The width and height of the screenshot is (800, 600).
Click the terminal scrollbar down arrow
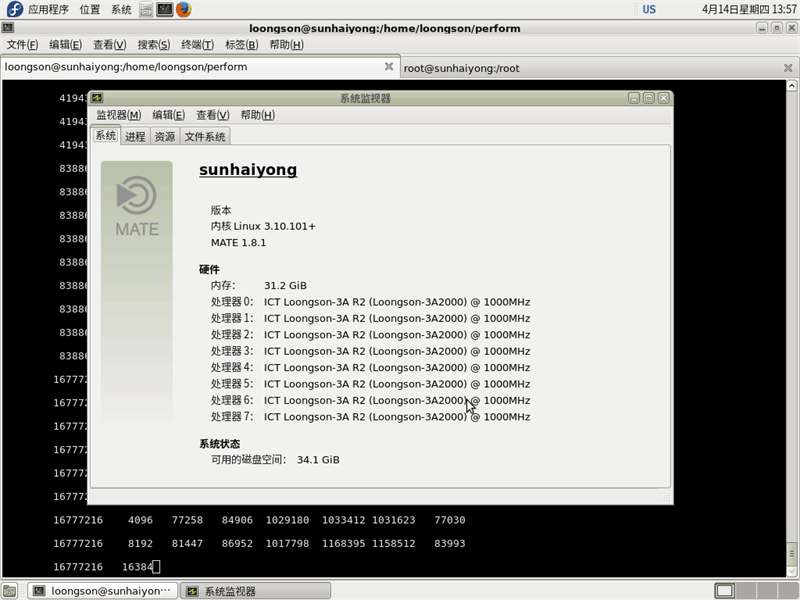792,571
